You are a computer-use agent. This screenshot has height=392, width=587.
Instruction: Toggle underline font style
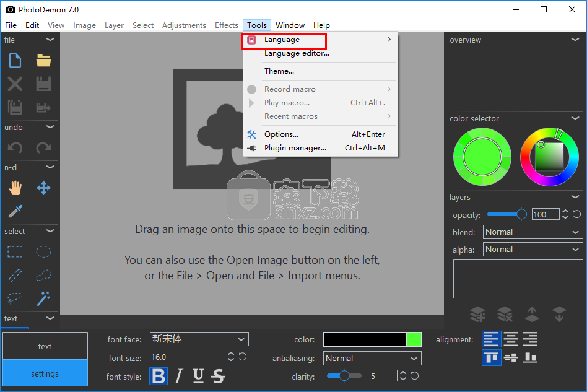pyautogui.click(x=198, y=376)
